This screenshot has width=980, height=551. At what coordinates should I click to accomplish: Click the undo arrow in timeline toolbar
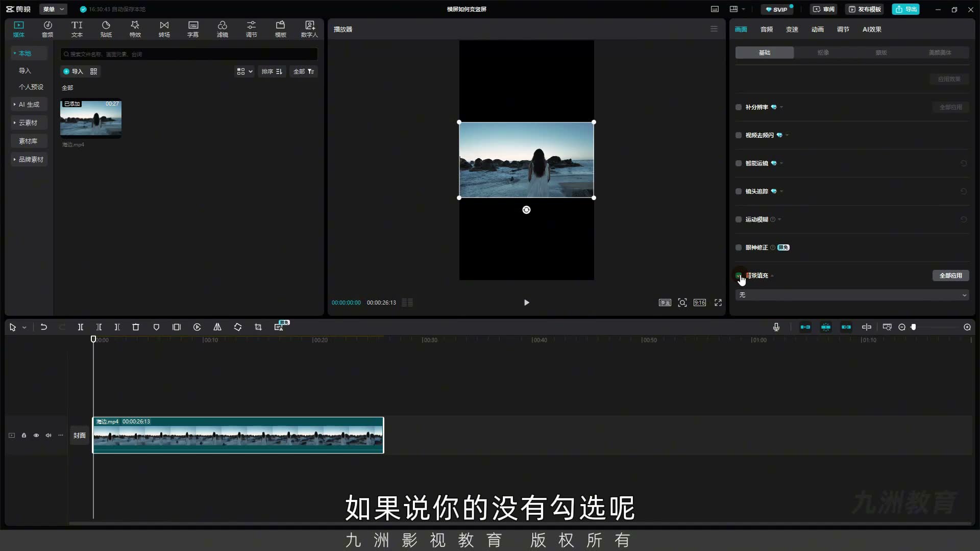(44, 327)
